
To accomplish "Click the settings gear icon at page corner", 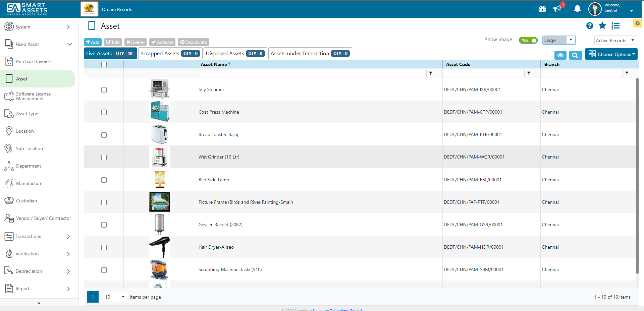I will (638, 23).
